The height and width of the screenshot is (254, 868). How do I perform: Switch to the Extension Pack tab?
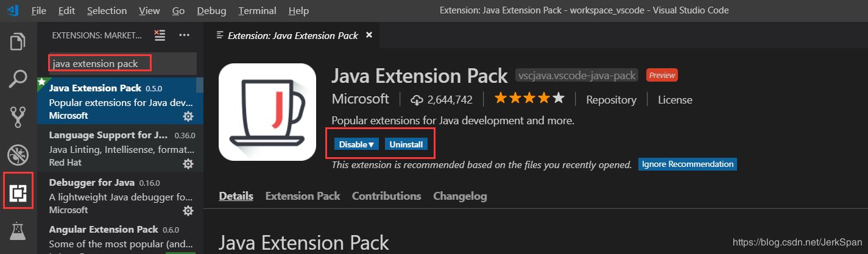[x=303, y=196]
